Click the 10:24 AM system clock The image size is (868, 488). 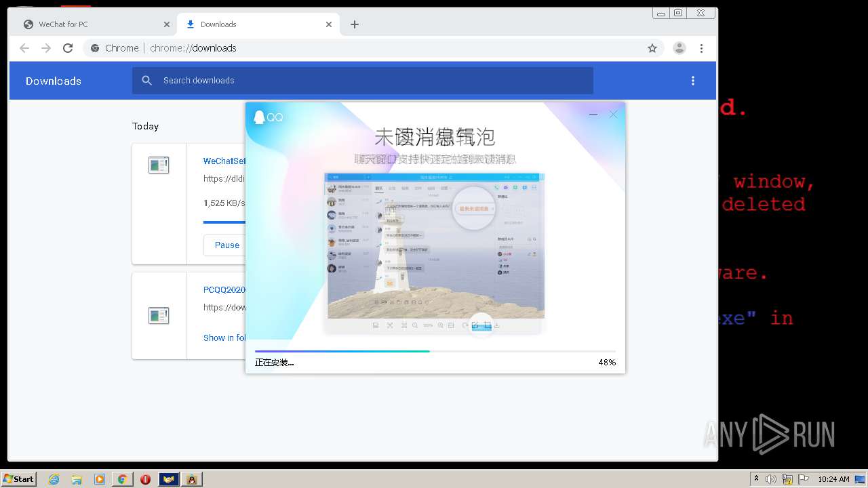click(x=833, y=479)
